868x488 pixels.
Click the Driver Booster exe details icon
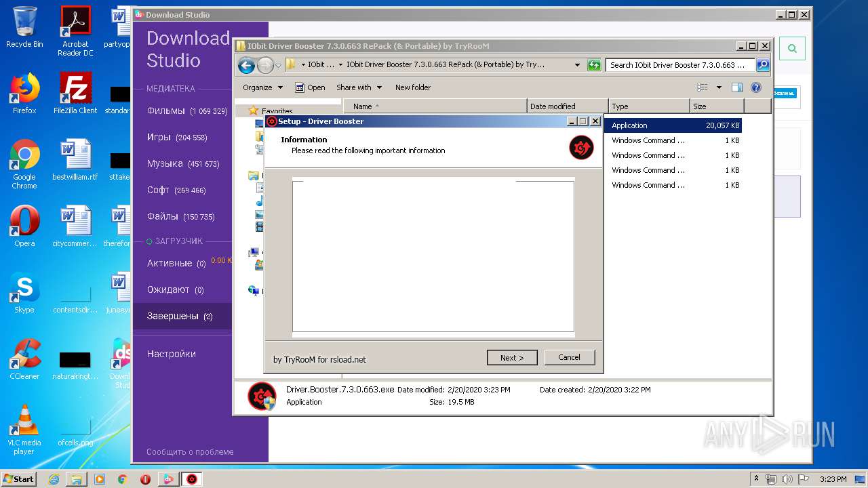tap(262, 396)
